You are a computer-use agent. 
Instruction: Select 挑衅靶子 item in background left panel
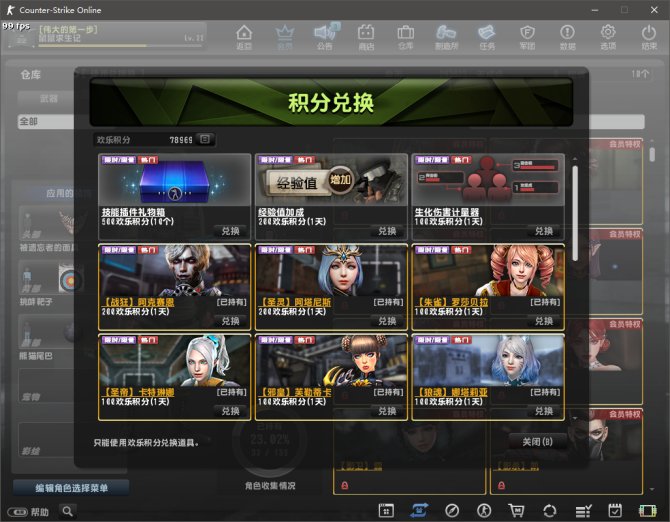tap(46, 284)
